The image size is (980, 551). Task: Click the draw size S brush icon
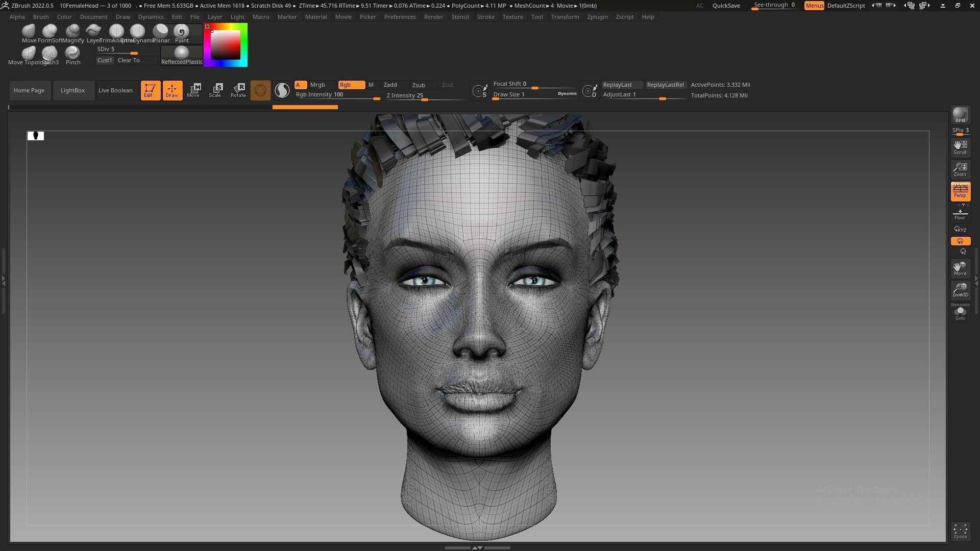[480, 91]
